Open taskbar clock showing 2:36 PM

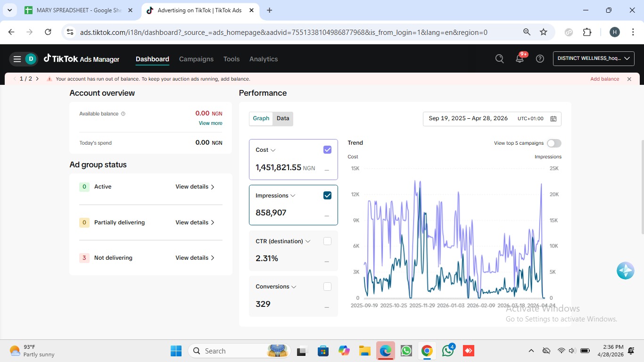610,351
